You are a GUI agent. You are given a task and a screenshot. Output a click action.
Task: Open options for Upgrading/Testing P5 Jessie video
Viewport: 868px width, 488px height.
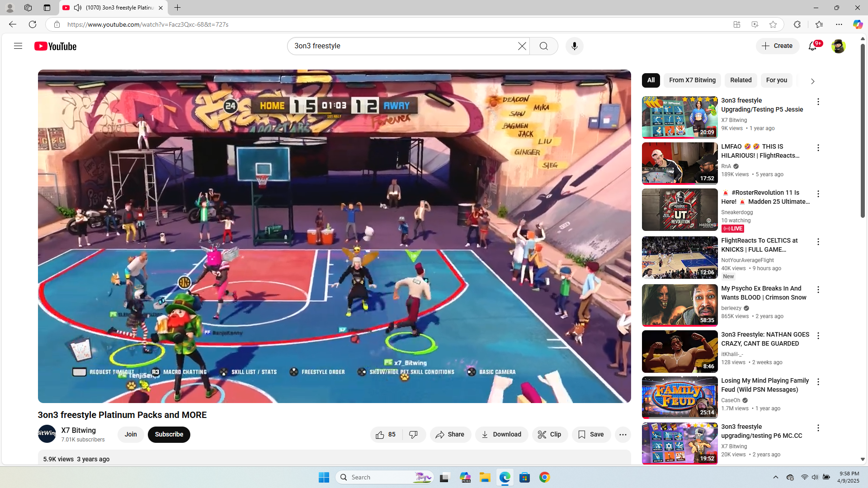(x=818, y=102)
